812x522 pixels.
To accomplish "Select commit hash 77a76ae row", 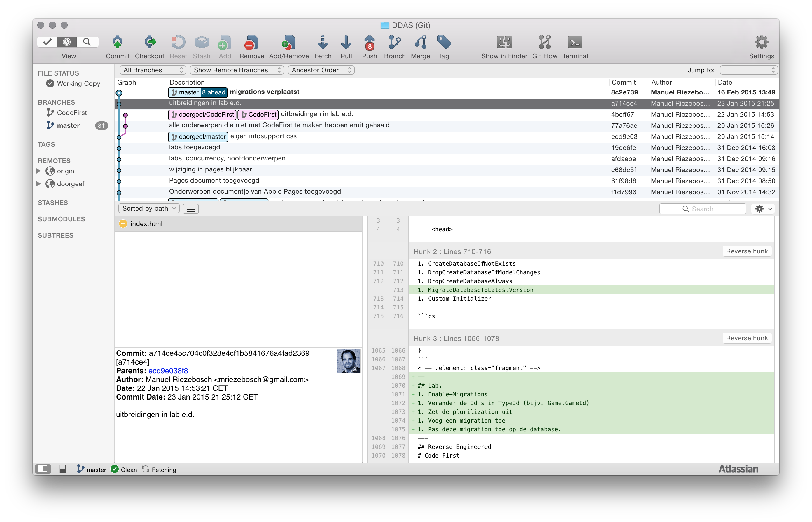I will pos(447,125).
